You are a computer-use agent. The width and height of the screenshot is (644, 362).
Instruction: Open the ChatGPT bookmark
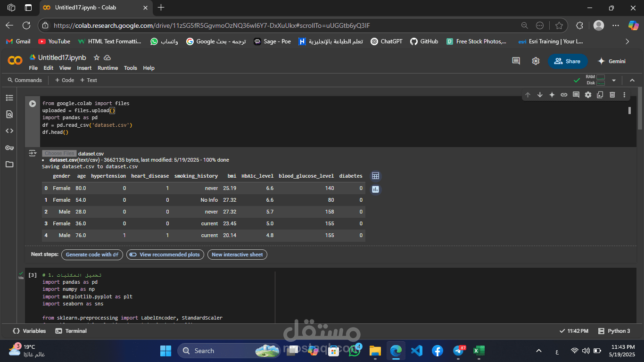(x=387, y=41)
